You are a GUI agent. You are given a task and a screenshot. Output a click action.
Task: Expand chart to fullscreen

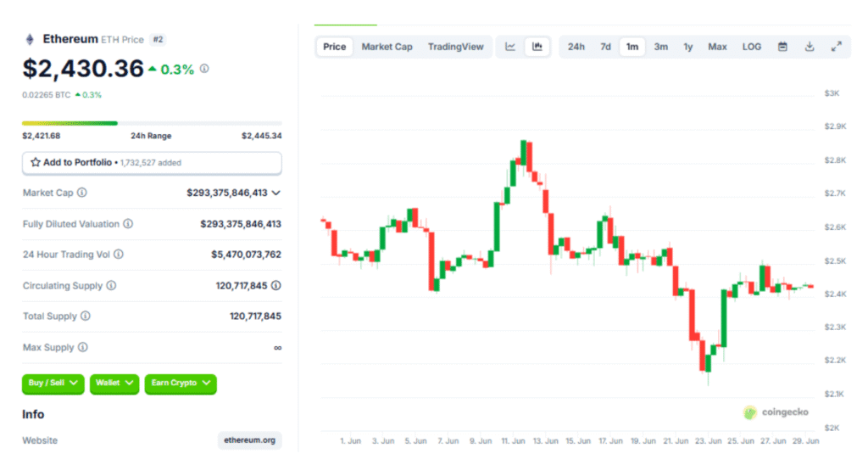[837, 47]
